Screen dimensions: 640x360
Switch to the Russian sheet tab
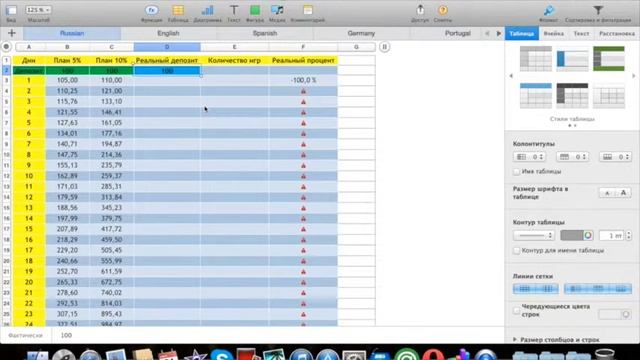[x=72, y=33]
